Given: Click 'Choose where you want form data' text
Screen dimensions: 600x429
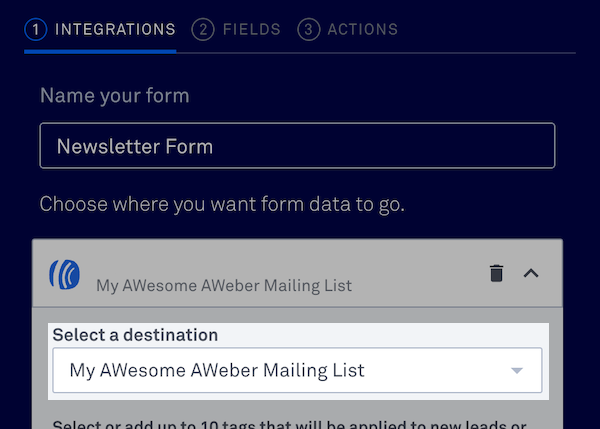Looking at the screenshot, I should click(x=222, y=204).
